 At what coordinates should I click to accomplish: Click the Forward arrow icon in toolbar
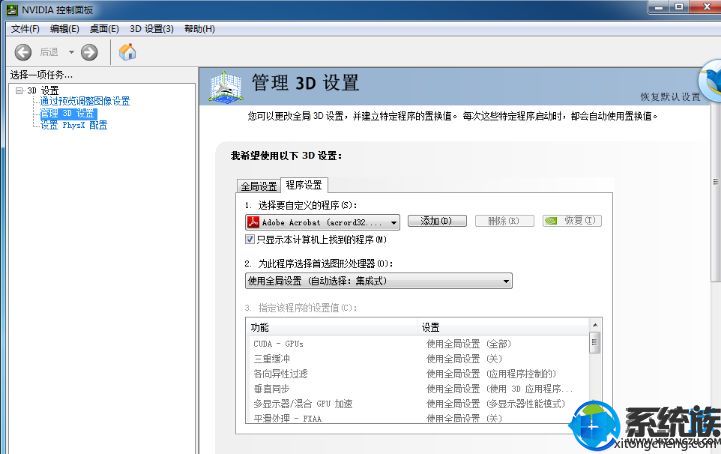[90, 52]
